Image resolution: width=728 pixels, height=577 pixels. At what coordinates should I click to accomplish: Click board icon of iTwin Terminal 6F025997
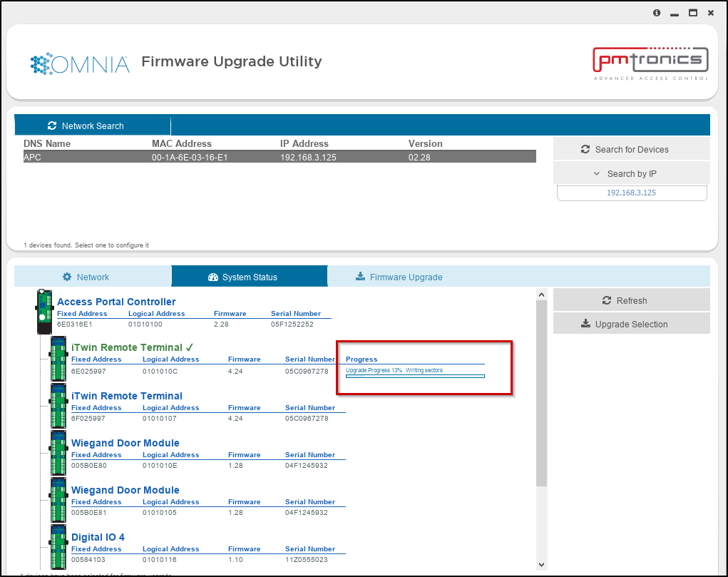58,406
